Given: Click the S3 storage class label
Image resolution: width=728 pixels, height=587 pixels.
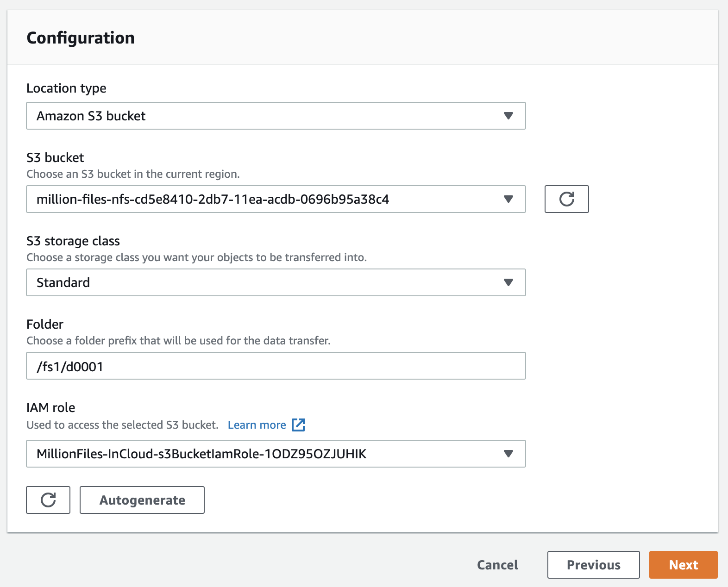Looking at the screenshot, I should pyautogui.click(x=73, y=241).
